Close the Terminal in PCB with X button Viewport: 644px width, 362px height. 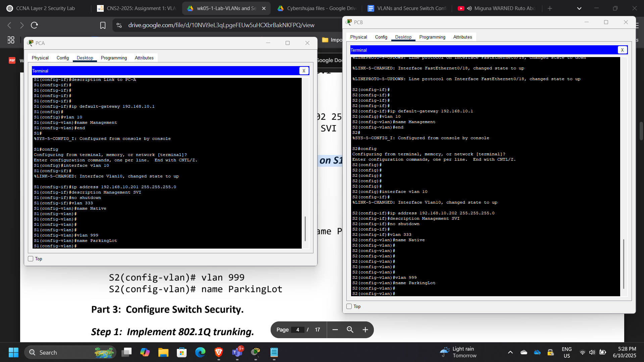point(622,50)
